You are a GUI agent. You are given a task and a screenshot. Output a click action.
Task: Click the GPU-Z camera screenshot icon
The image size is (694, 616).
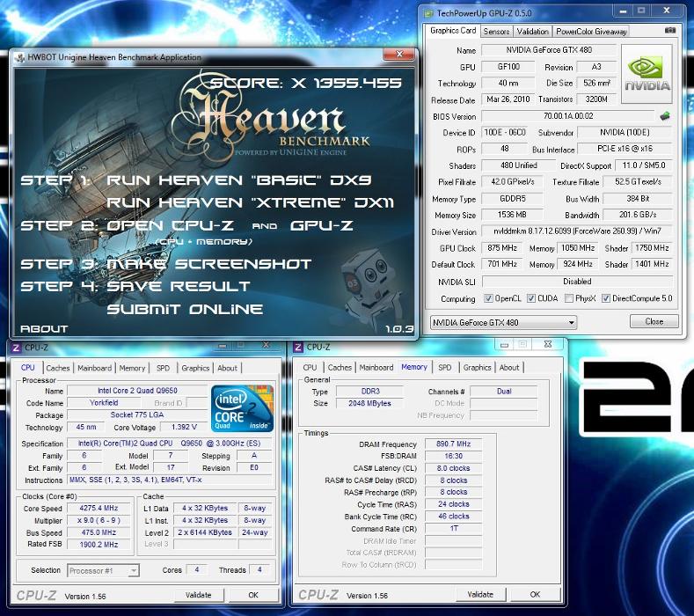point(670,31)
